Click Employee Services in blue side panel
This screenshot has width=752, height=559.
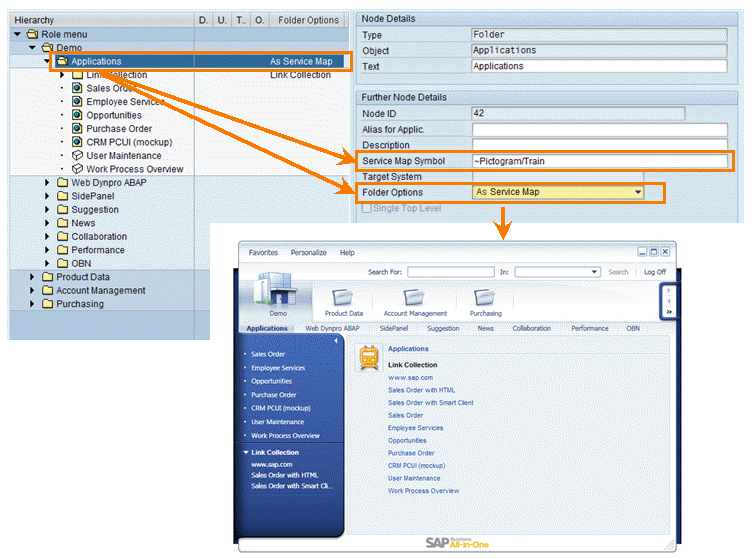pos(278,368)
